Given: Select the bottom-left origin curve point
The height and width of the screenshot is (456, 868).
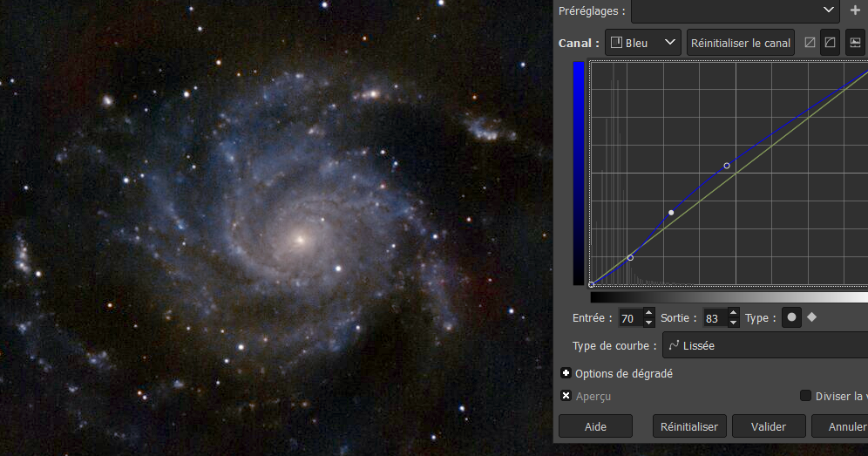Looking at the screenshot, I should point(591,285).
